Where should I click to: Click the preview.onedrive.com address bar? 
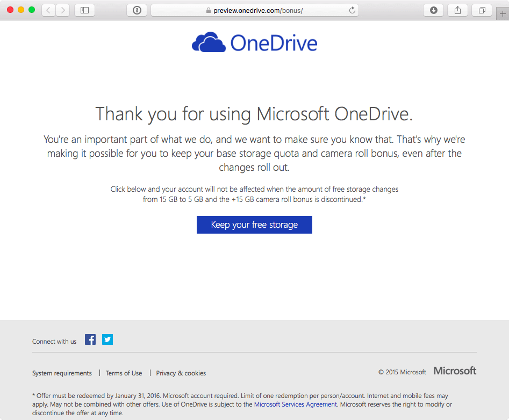[255, 10]
